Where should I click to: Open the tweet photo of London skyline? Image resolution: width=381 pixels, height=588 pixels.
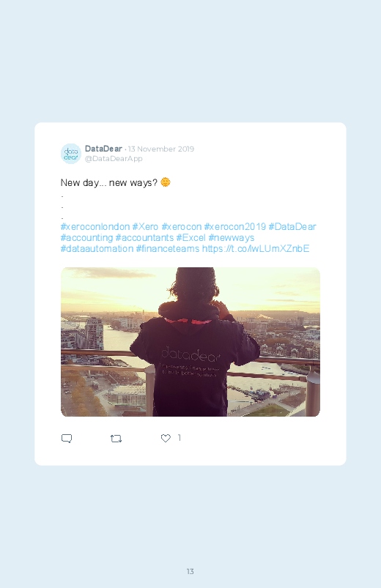190,342
